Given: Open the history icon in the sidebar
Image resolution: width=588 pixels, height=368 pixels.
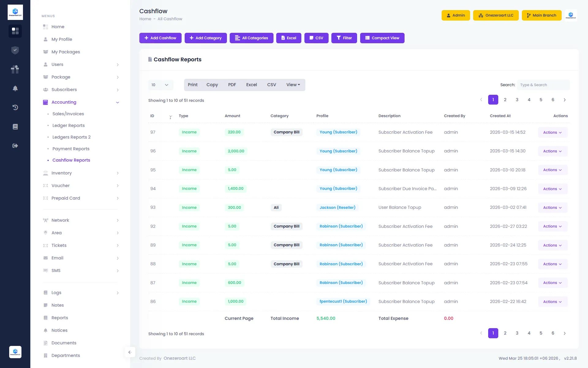Looking at the screenshot, I should point(15,107).
